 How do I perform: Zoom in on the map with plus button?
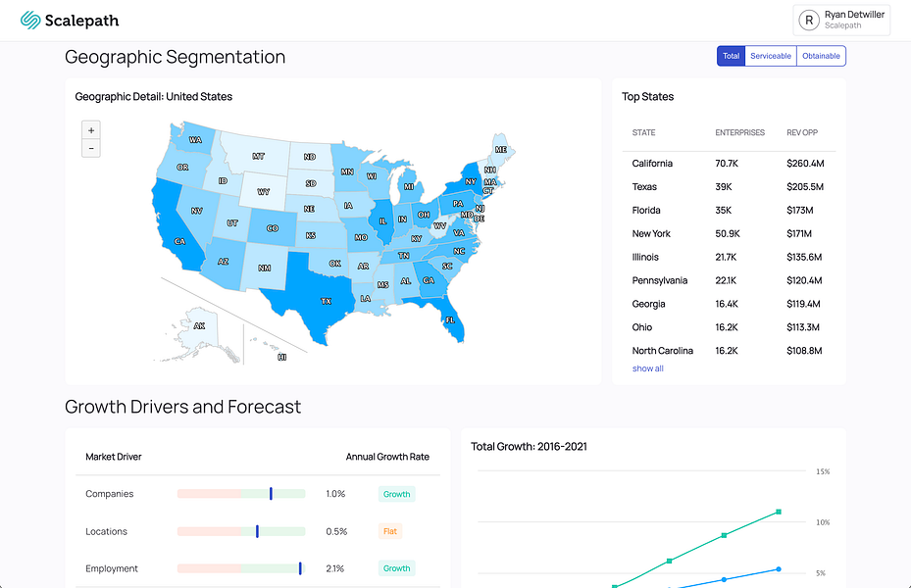pyautogui.click(x=91, y=130)
